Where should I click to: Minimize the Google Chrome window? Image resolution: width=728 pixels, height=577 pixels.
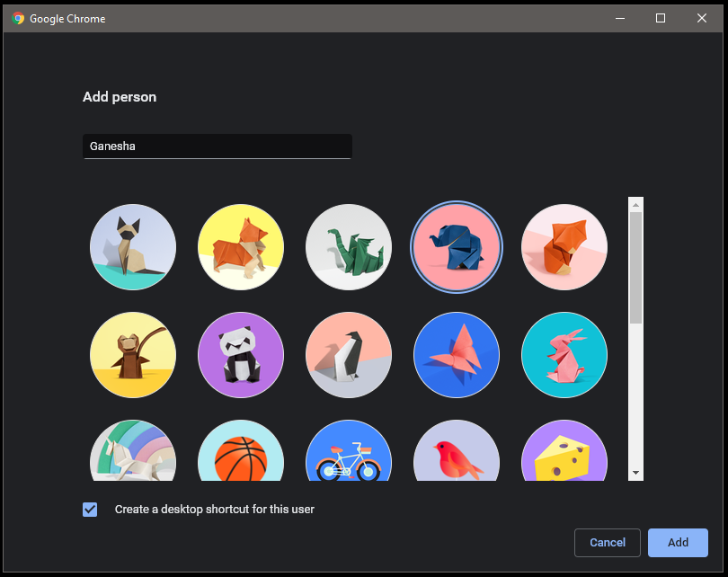[620, 18]
